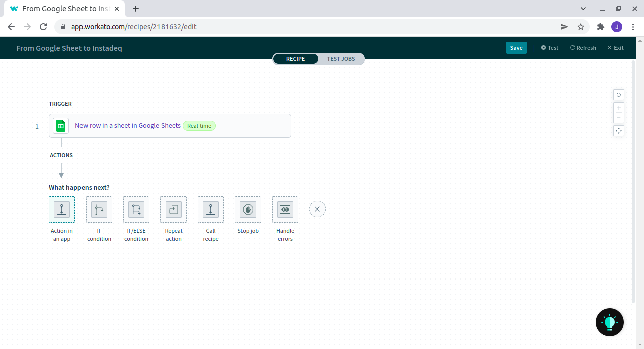Click the vertical page scrollbar
The image size is (644, 349).
click(x=633, y=182)
